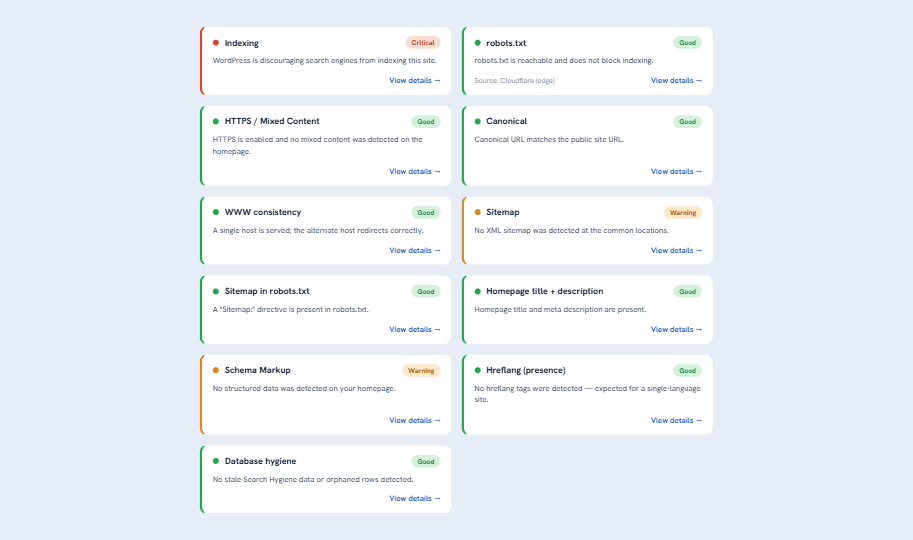View details for Sitemap in robots.txt

415,330
